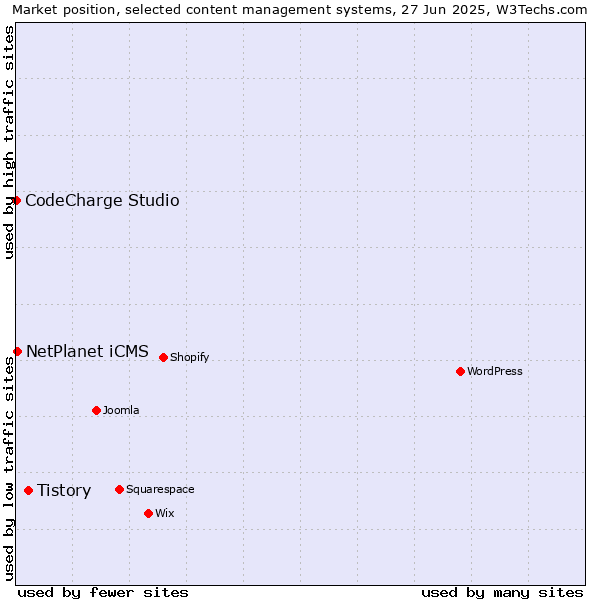Click the Wix red marker

point(148,513)
